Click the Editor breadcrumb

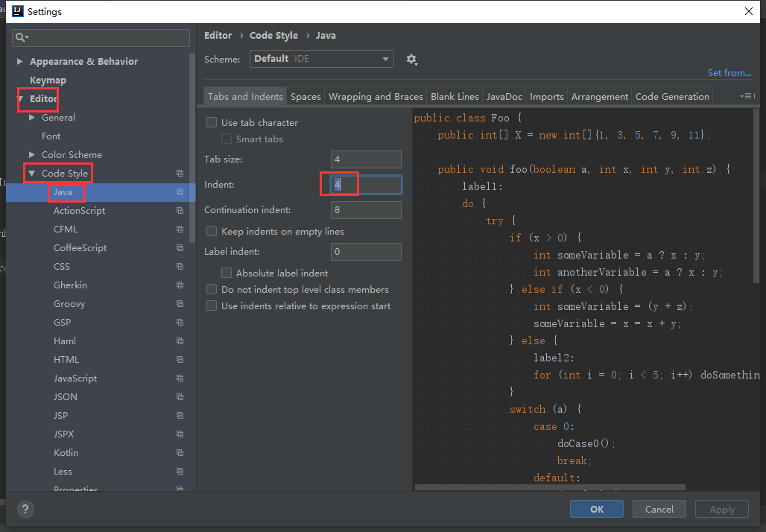point(218,36)
